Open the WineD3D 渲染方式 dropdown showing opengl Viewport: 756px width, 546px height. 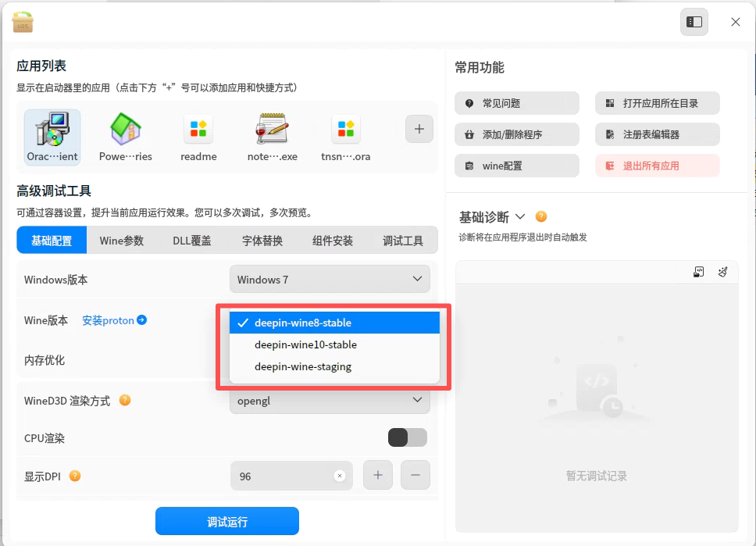(330, 401)
